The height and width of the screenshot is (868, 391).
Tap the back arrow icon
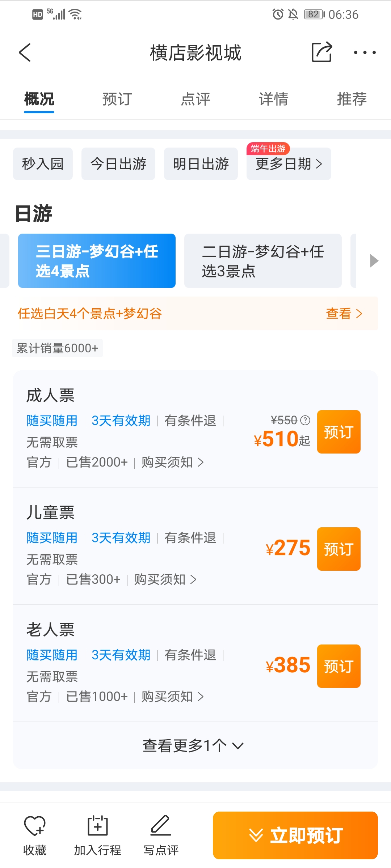[25, 53]
